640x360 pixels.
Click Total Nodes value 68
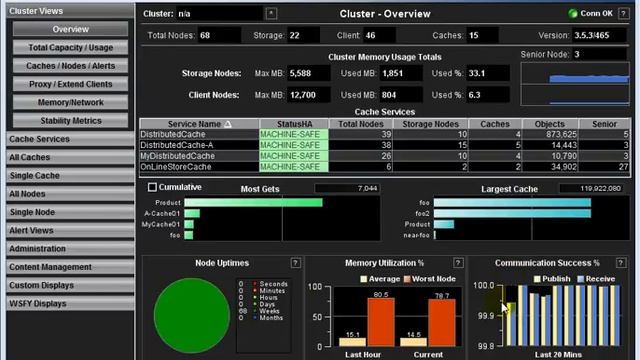click(x=219, y=36)
